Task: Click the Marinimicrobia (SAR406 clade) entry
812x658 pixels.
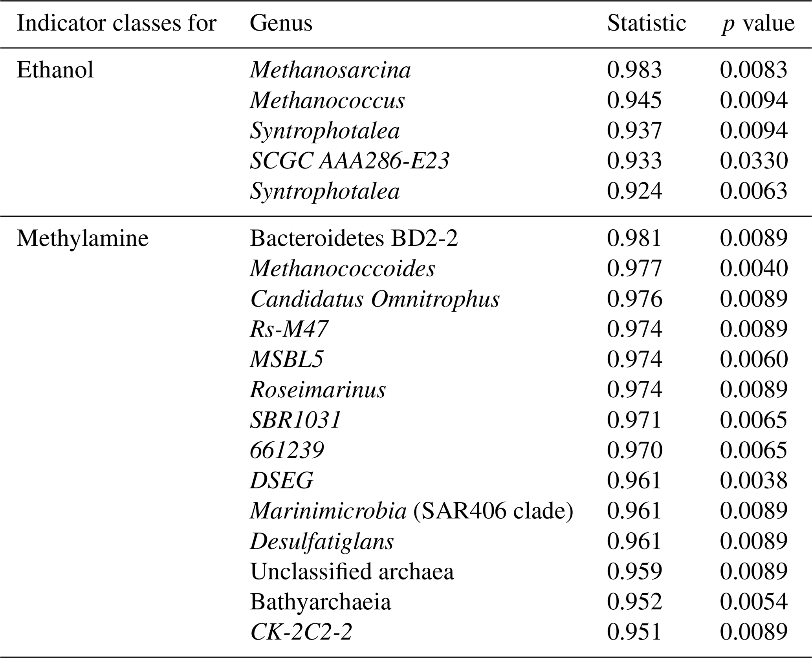Action: [411, 511]
